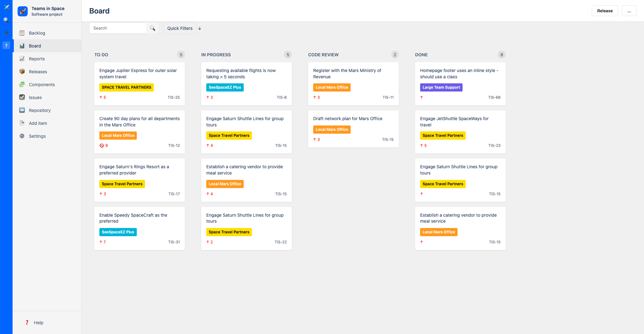Click the plus create icon in the blue rail
Image resolution: width=644 pixels, height=334 pixels.
6,33
